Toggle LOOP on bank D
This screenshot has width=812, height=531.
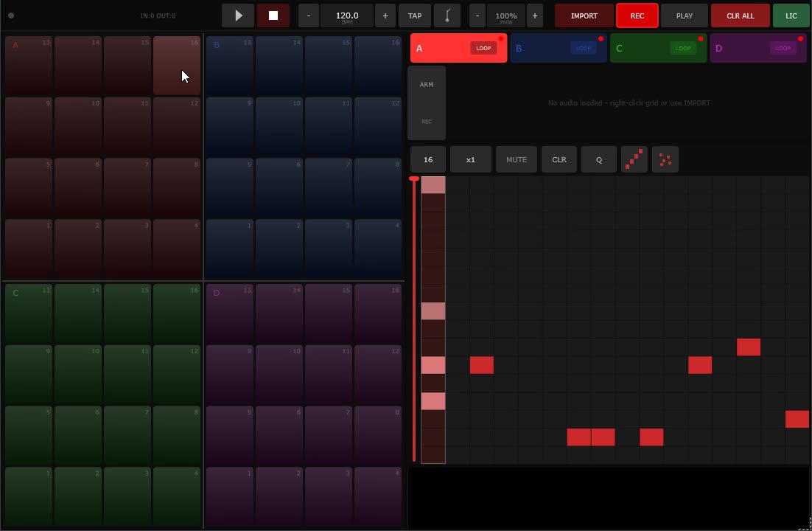783,48
